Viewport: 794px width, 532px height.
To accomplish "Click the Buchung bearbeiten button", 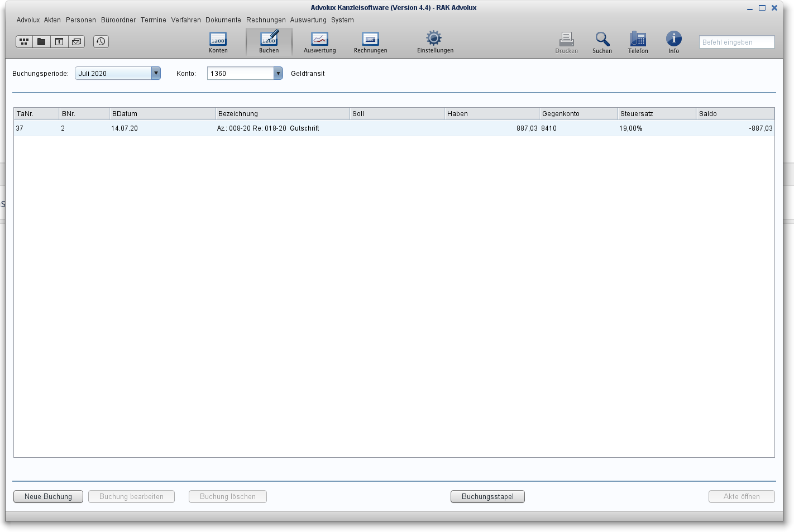I will coord(131,496).
